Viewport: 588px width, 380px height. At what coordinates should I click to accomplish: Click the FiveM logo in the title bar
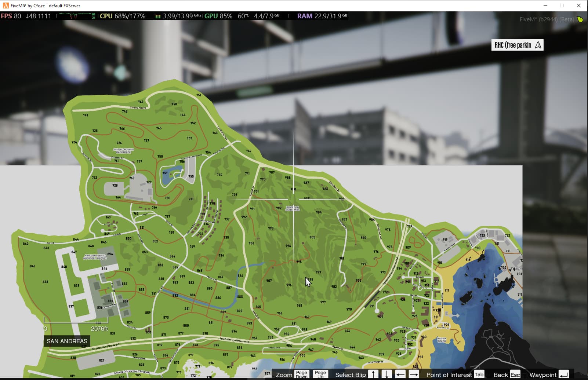[6, 6]
